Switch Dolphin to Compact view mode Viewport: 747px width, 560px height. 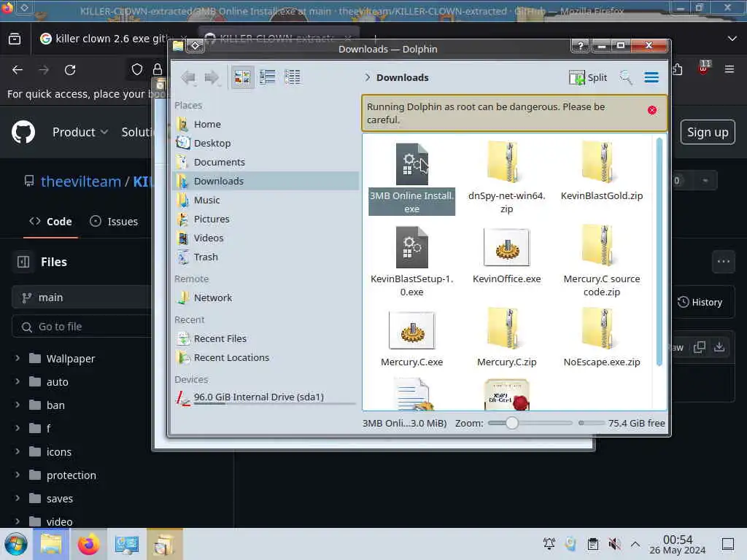[267, 77]
